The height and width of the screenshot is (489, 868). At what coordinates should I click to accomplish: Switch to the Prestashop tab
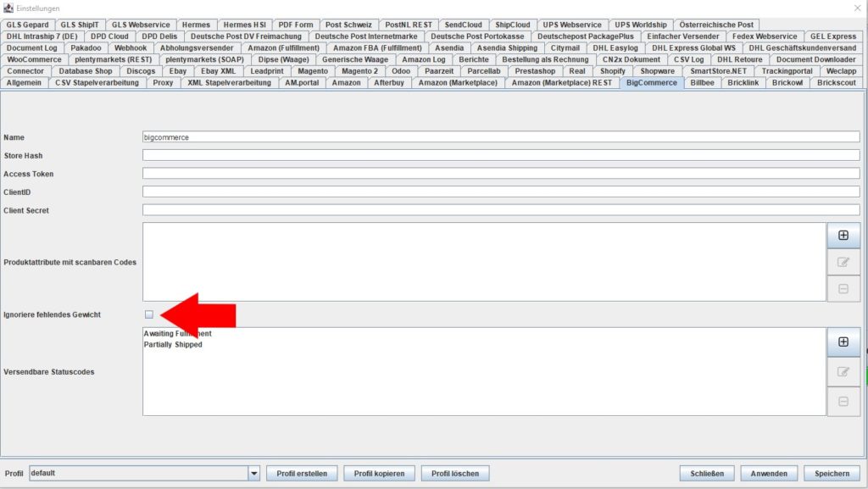tap(535, 71)
